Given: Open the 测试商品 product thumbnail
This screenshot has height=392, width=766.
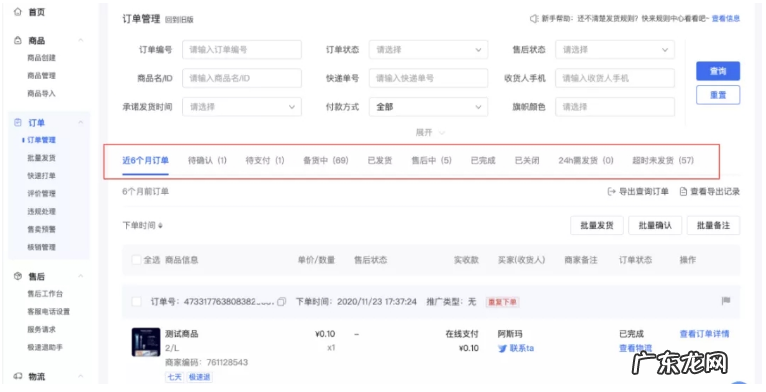Looking at the screenshot, I should (146, 342).
